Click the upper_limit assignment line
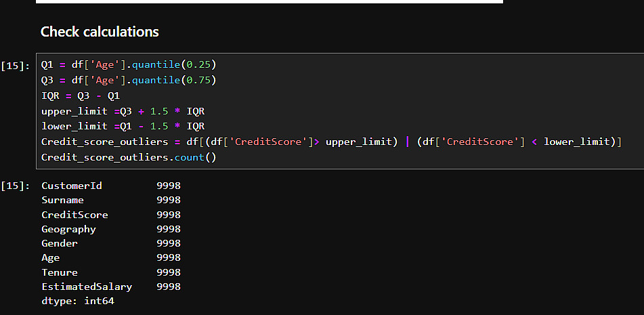The width and height of the screenshot is (644, 315). coord(123,111)
